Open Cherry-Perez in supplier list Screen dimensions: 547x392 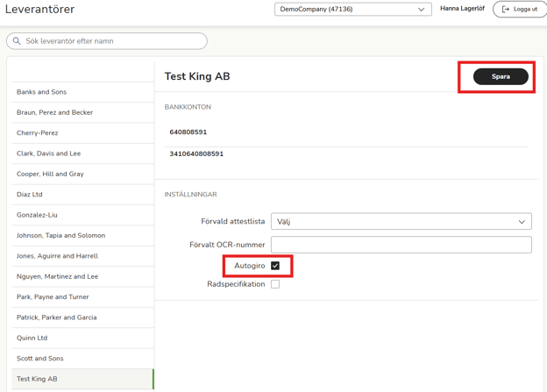pyautogui.click(x=38, y=133)
